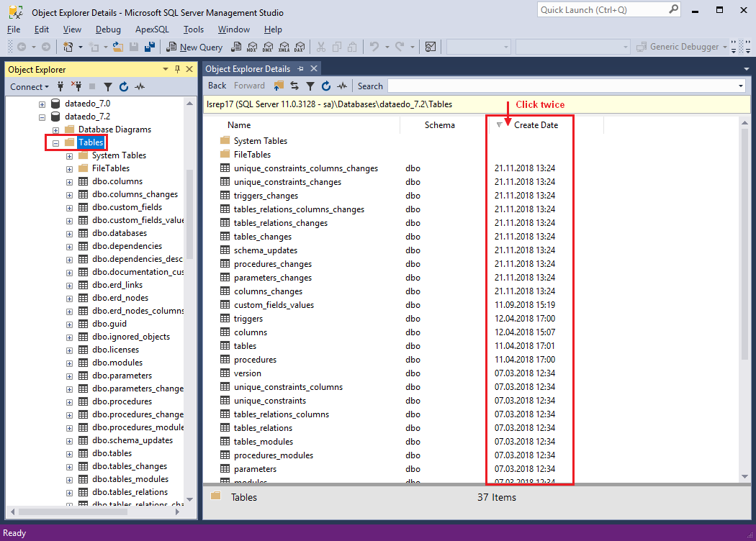Toggle Auto Hide pin on Object Explorer panel

coord(177,69)
